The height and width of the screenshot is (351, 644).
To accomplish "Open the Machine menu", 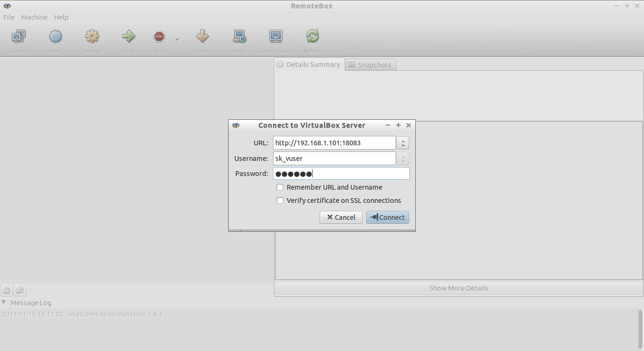I will click(x=34, y=17).
